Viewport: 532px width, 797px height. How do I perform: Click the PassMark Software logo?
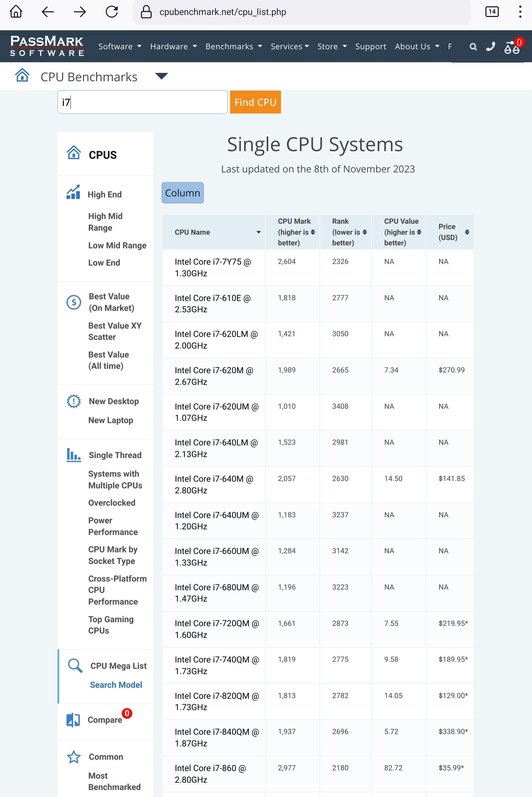click(x=47, y=46)
